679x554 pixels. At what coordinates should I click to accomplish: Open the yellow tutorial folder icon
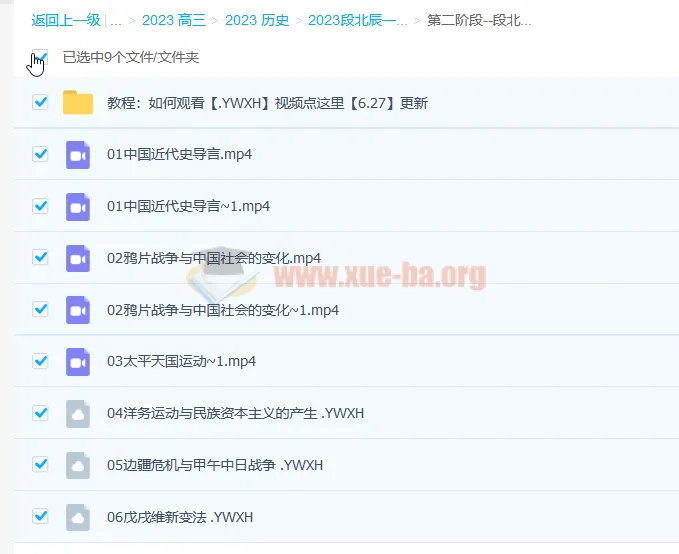[x=77, y=103]
